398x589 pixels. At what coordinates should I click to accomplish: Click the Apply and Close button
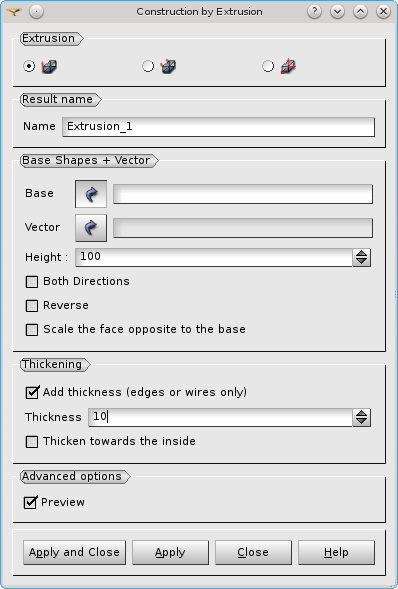(74, 552)
